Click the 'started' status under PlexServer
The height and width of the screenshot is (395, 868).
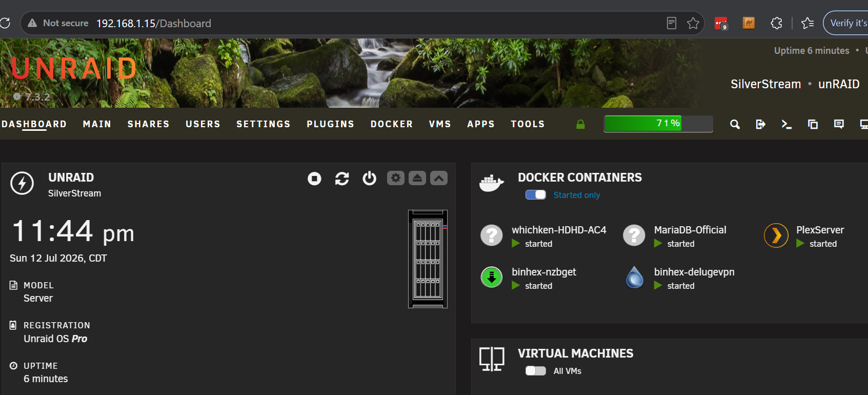pos(823,244)
